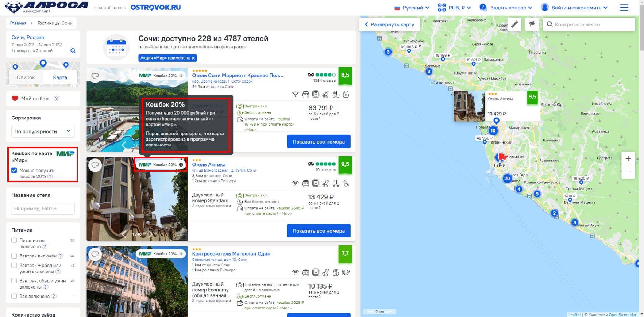The width and height of the screenshot is (644, 317).
Task: Remove the Акция «Мир» применена filter chip
Action: coord(193,58)
